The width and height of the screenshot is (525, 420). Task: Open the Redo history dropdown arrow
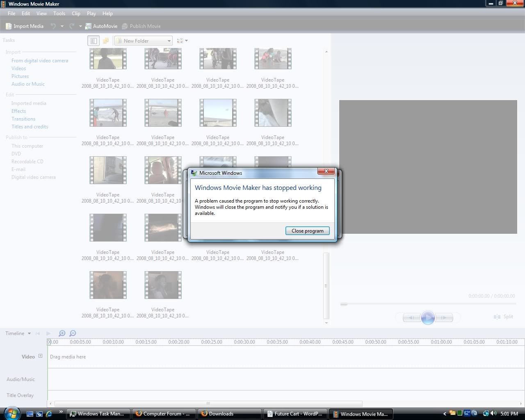pos(80,26)
